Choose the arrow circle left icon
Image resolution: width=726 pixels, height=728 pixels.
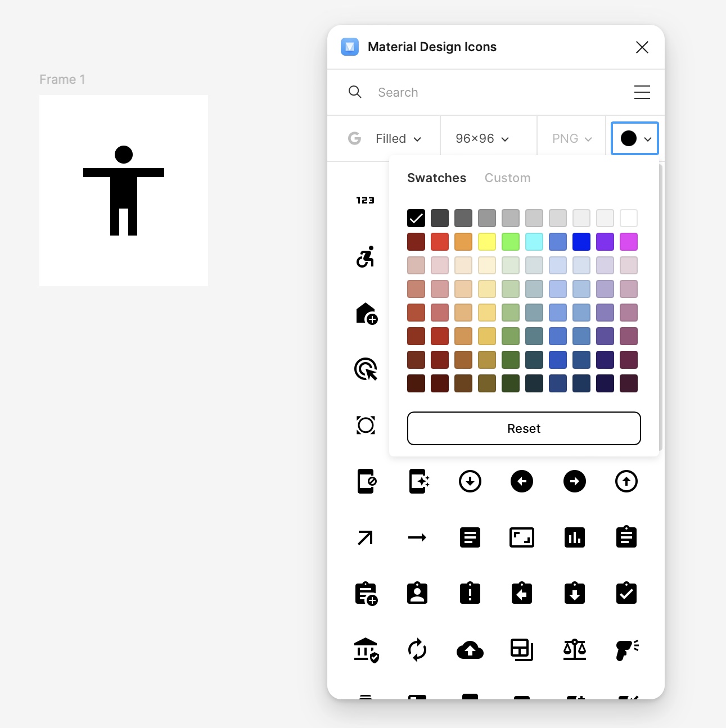click(522, 481)
